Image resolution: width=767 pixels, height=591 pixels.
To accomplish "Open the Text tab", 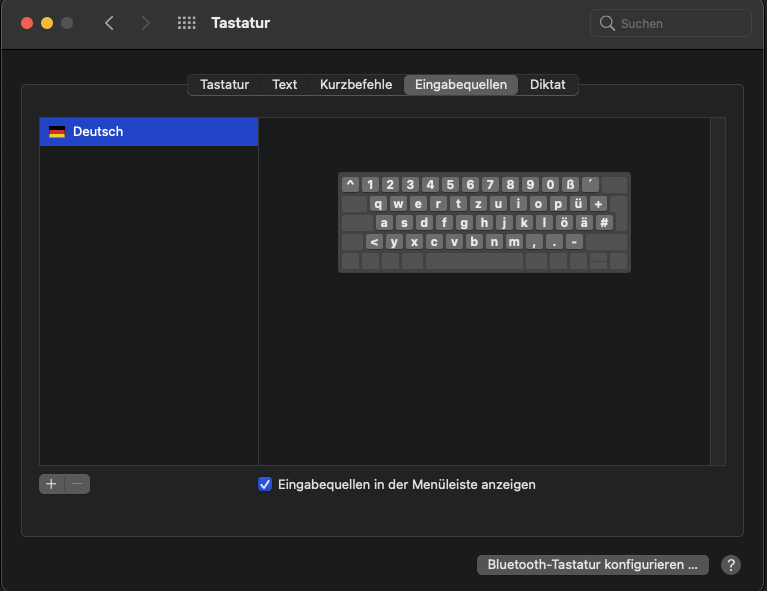I will 285,85.
